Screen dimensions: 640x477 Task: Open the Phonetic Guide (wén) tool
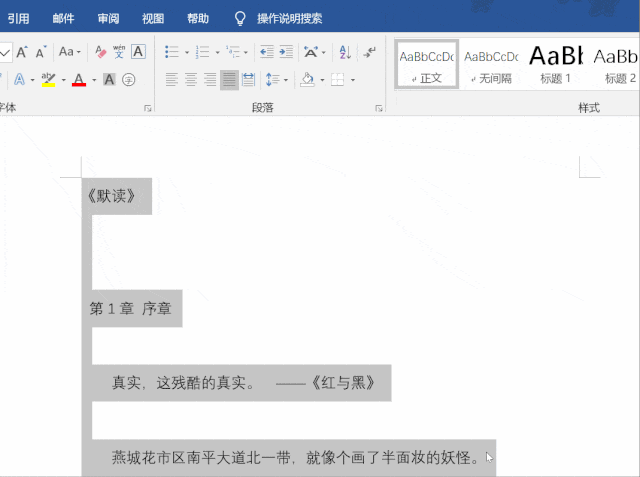[119, 52]
